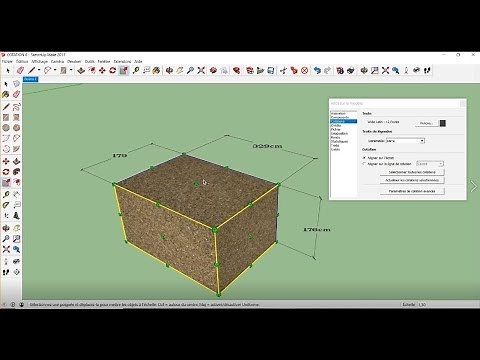Click the green scale grip at top face center
This screenshot has height=360, width=480.
click(196, 184)
